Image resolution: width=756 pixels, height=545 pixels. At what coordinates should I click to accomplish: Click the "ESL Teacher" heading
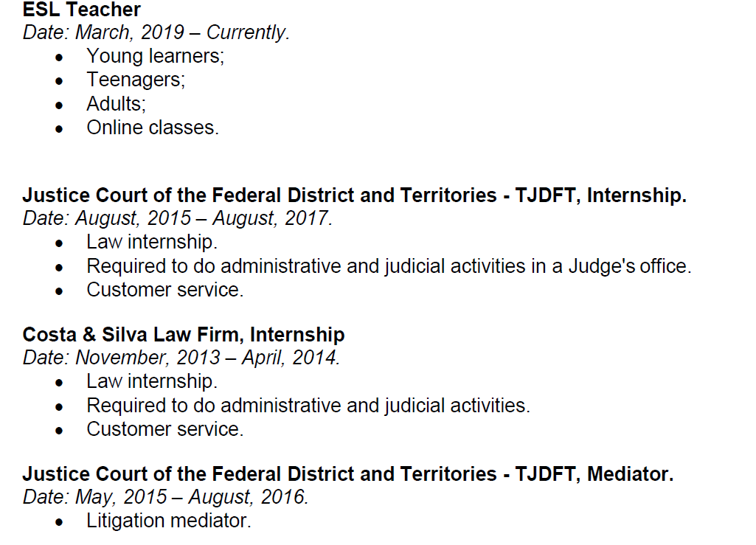pos(81,10)
